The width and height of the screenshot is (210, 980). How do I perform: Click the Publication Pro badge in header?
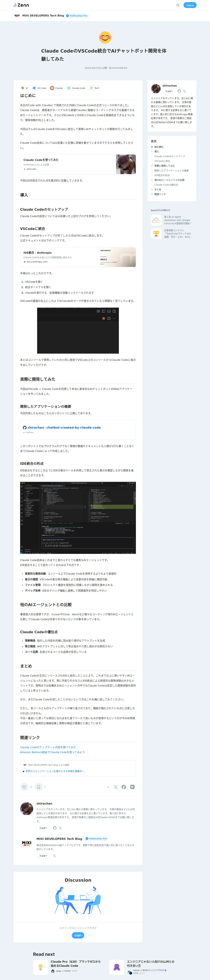coord(77,16)
